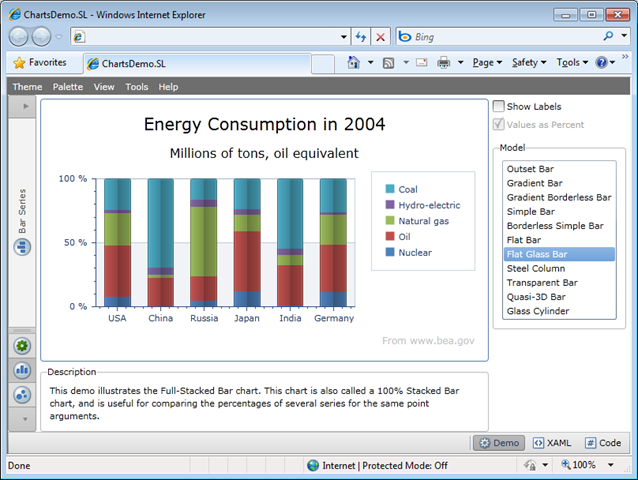638x480 pixels.
Task: Click the page icon in address bar
Action: click(79, 37)
